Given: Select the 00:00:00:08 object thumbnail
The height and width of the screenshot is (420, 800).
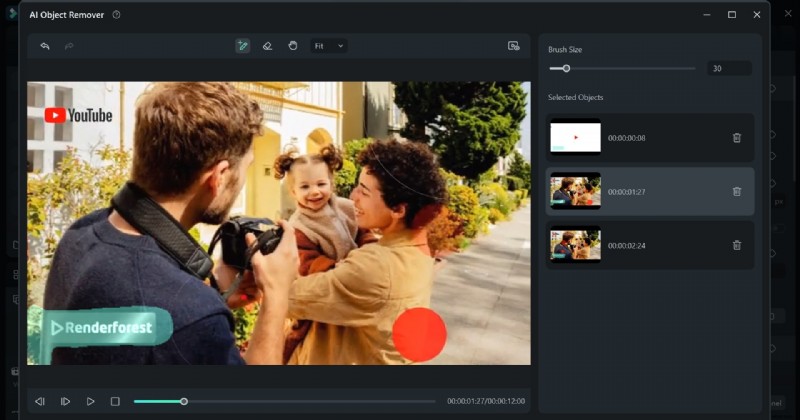Looking at the screenshot, I should pos(575,138).
